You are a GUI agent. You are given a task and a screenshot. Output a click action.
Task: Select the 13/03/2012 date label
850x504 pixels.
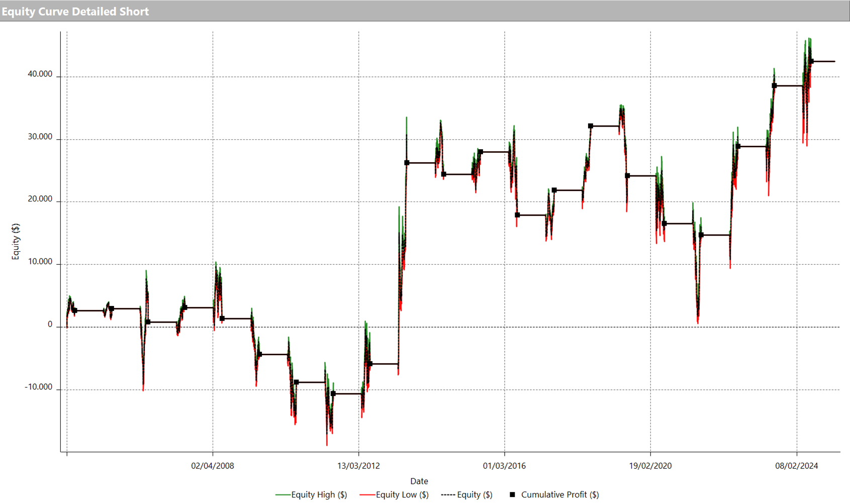click(x=358, y=466)
